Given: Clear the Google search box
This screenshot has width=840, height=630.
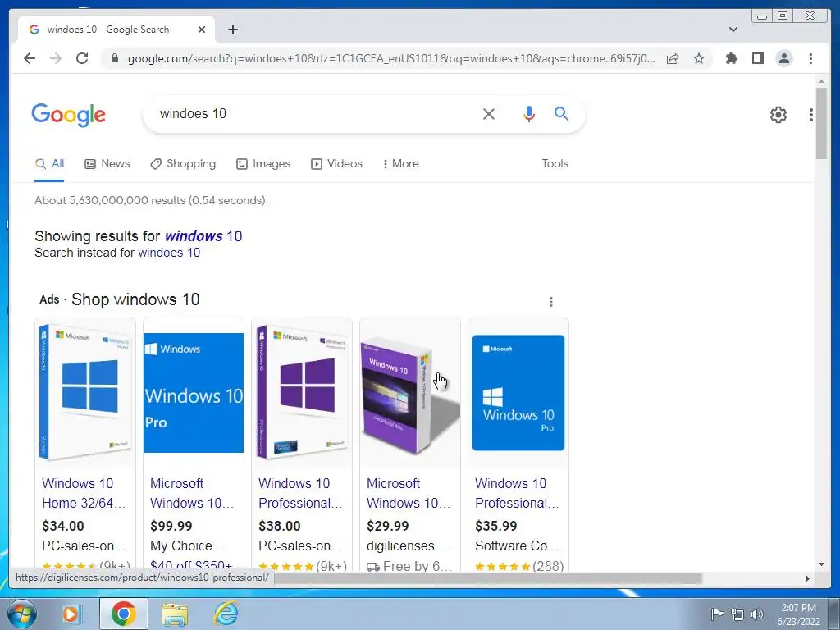Looking at the screenshot, I should (x=489, y=113).
